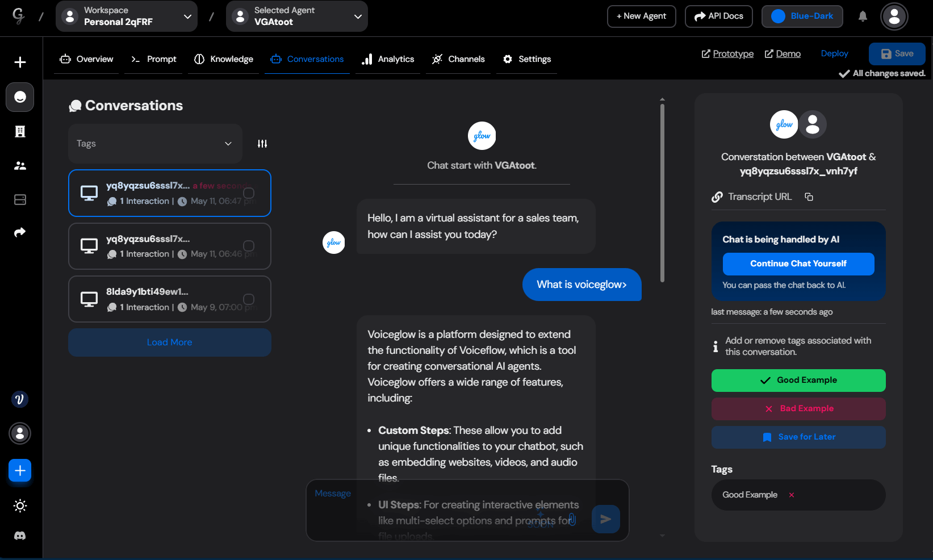This screenshot has height=560, width=933.
Task: Click the Voiceflow V icon in sidebar
Action: coord(20,399)
